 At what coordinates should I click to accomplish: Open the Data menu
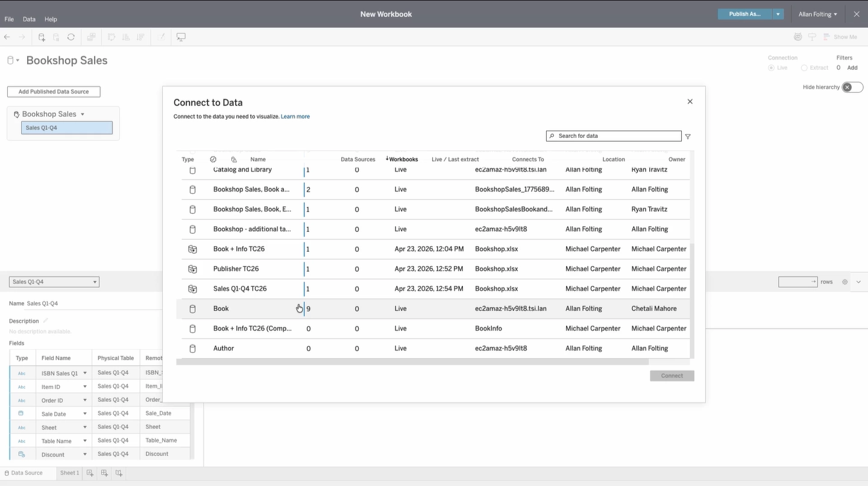pos(29,19)
